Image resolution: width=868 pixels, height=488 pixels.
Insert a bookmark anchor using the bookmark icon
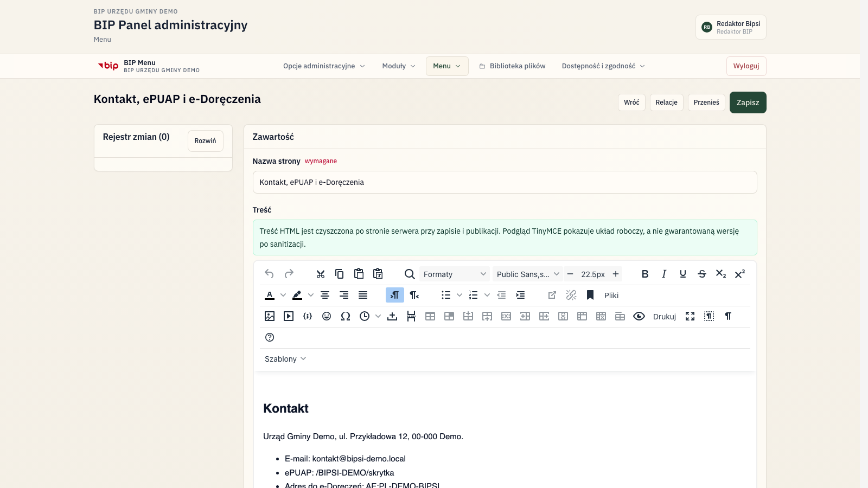590,295
